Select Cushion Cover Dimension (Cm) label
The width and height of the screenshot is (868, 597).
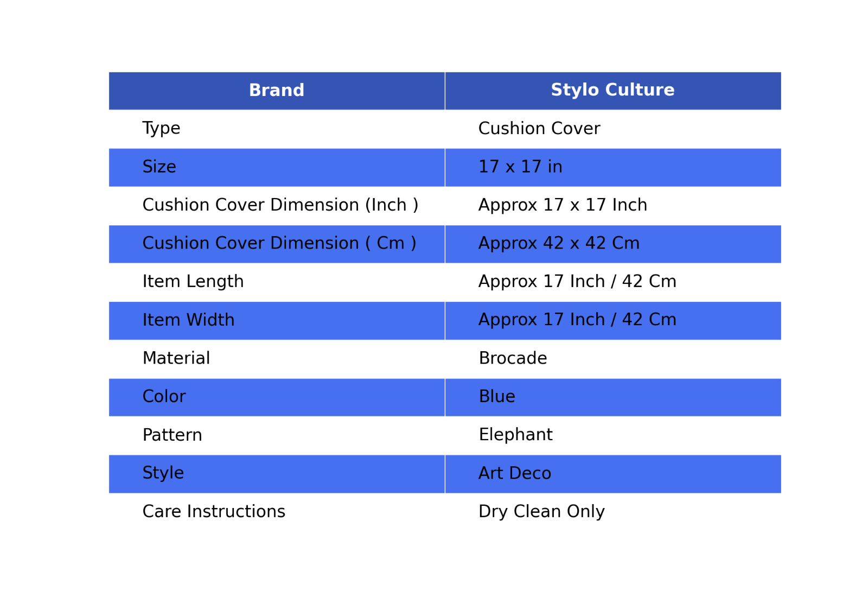(279, 244)
